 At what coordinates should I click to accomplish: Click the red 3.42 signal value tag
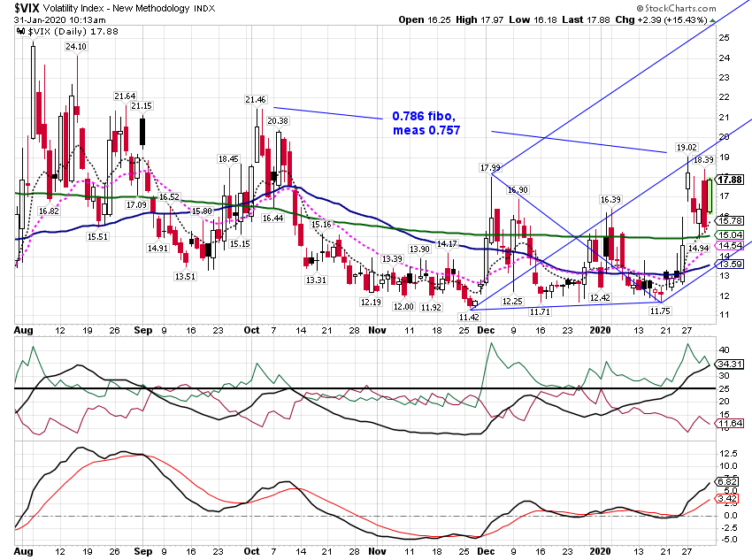(x=727, y=499)
